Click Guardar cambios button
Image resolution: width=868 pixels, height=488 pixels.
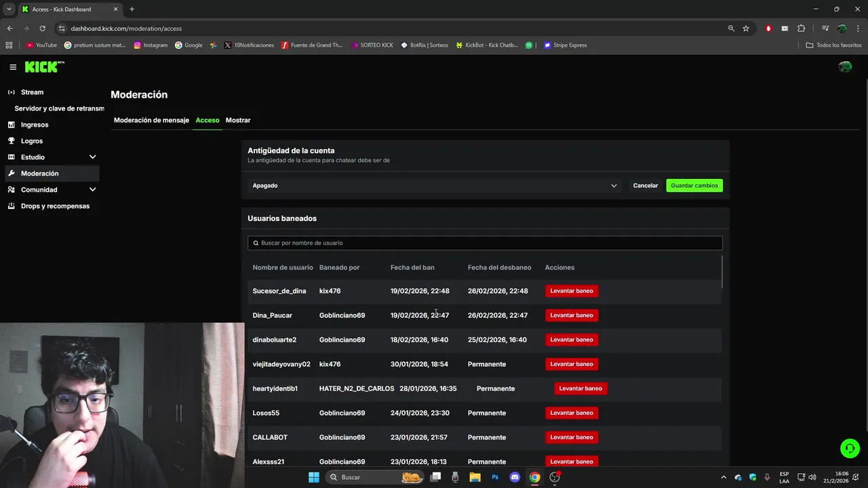click(x=694, y=186)
